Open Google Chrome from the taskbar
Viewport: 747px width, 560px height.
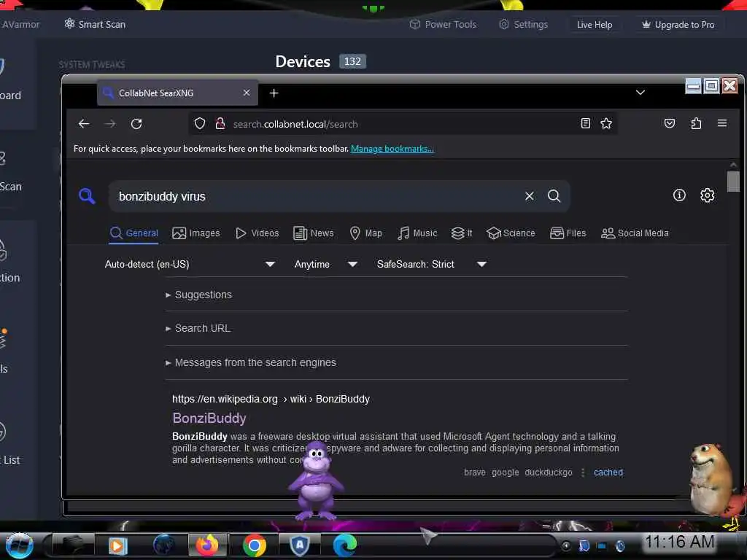pyautogui.click(x=254, y=545)
